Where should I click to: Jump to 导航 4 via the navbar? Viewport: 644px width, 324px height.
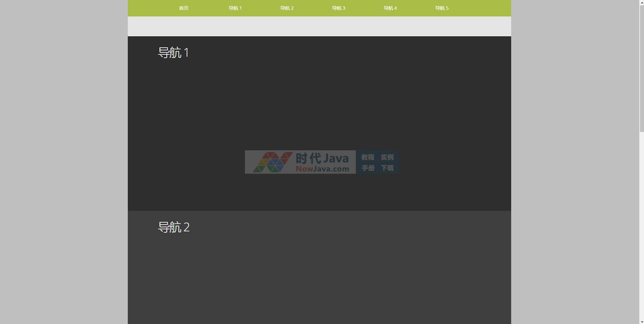point(390,8)
